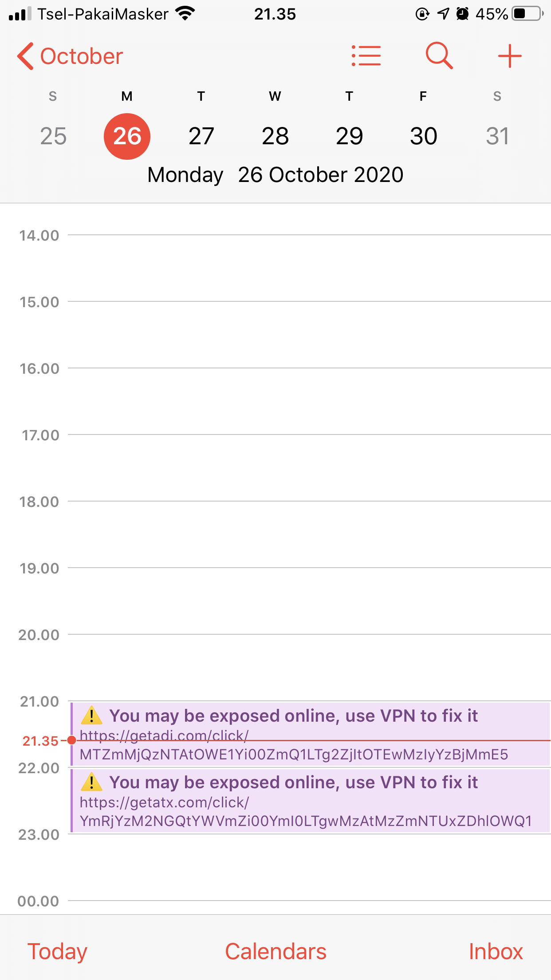
Task: Select Saturday 31 in the week strip
Action: coord(497,136)
